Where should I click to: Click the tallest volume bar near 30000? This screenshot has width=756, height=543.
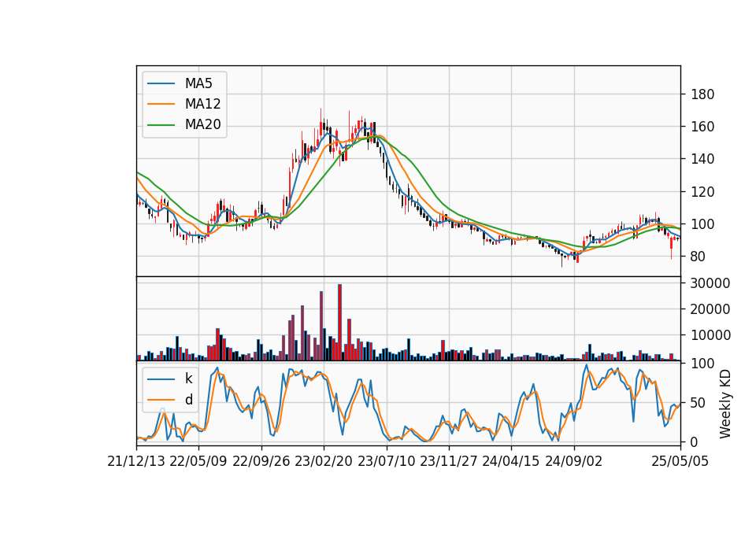tap(340, 323)
